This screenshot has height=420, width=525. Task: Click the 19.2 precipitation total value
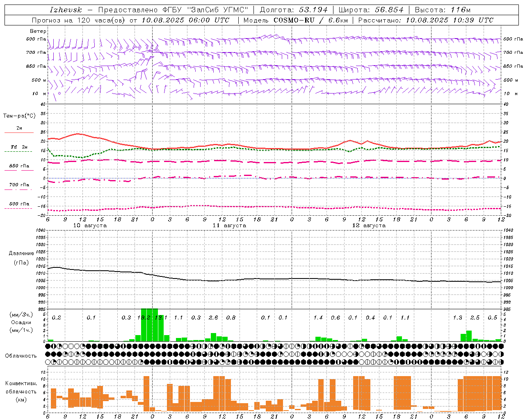coord(144,318)
